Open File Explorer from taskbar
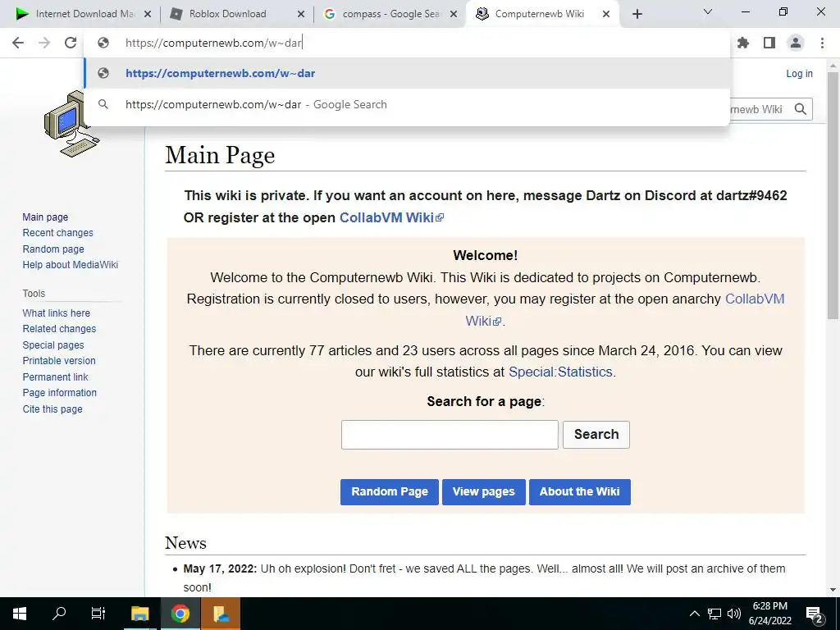Image resolution: width=840 pixels, height=630 pixels. coord(139,614)
